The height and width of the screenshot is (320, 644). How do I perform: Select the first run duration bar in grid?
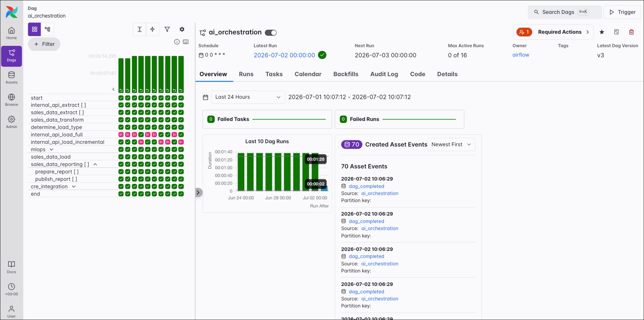pyautogui.click(x=121, y=75)
